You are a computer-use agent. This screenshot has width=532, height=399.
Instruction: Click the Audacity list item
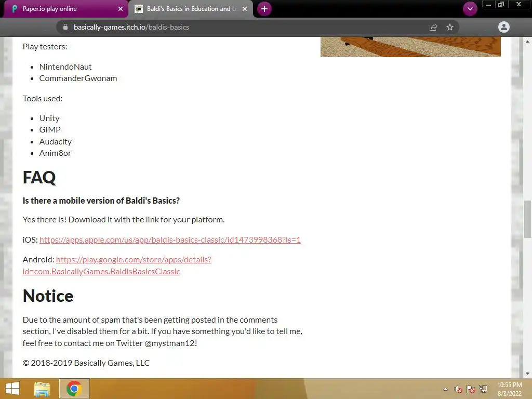coord(55,141)
